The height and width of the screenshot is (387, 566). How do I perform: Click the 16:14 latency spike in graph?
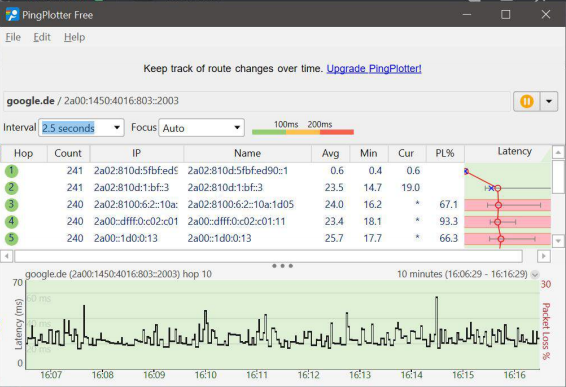436,321
